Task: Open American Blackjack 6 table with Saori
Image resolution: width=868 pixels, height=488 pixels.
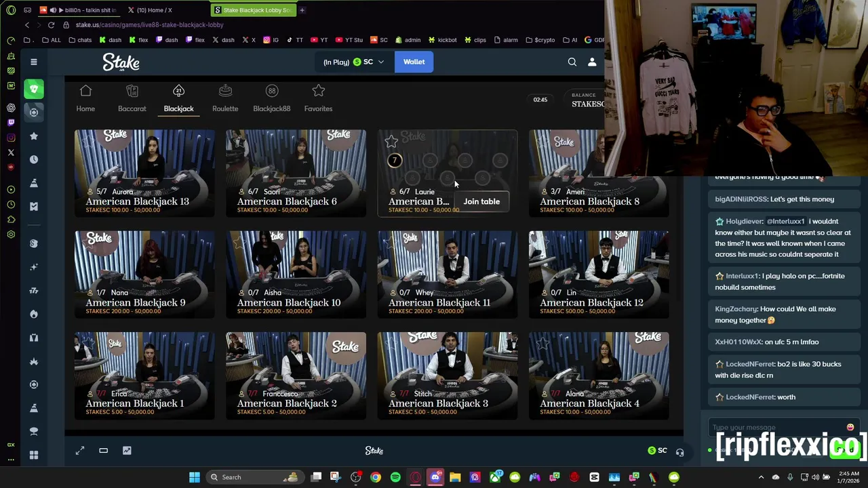Action: pyautogui.click(x=296, y=173)
